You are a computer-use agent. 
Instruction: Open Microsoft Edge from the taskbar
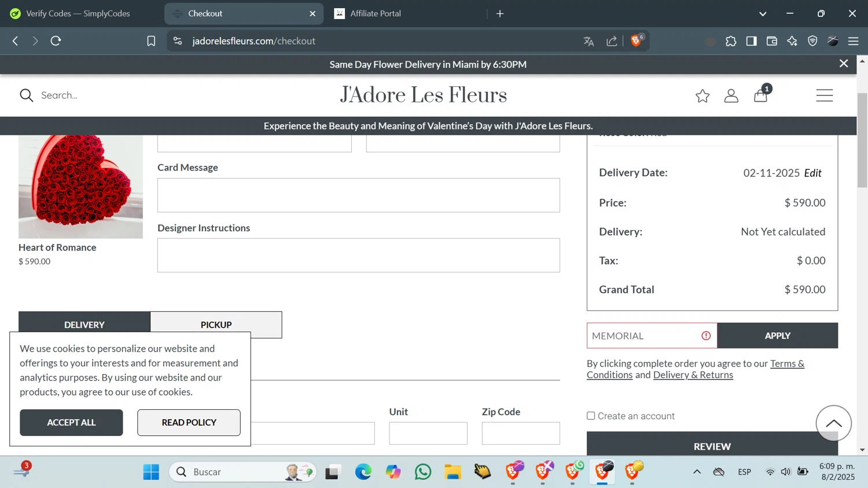tap(363, 472)
